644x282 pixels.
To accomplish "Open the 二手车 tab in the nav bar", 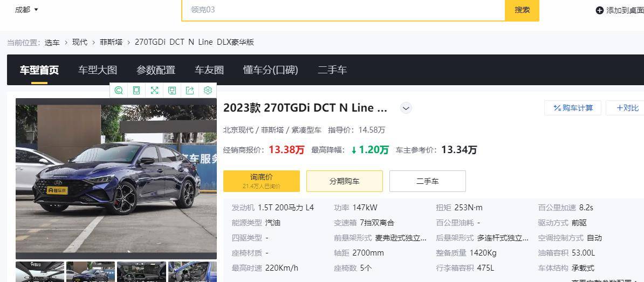I will coord(332,70).
